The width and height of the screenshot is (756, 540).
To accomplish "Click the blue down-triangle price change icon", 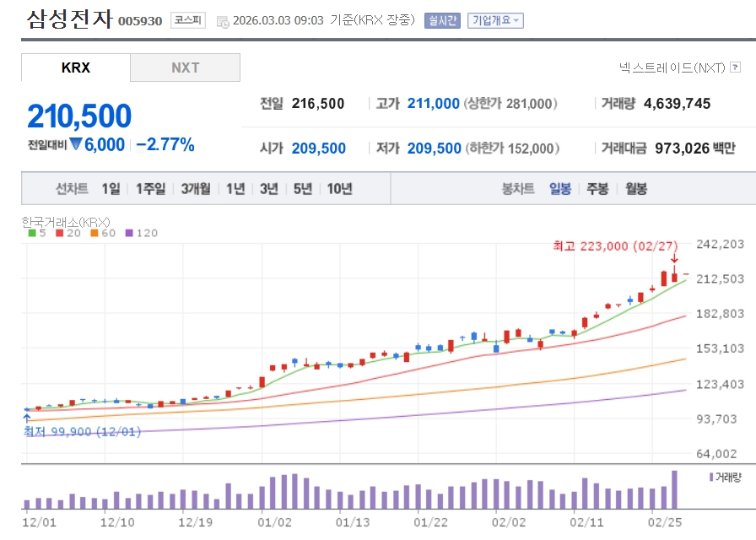I will point(76,144).
